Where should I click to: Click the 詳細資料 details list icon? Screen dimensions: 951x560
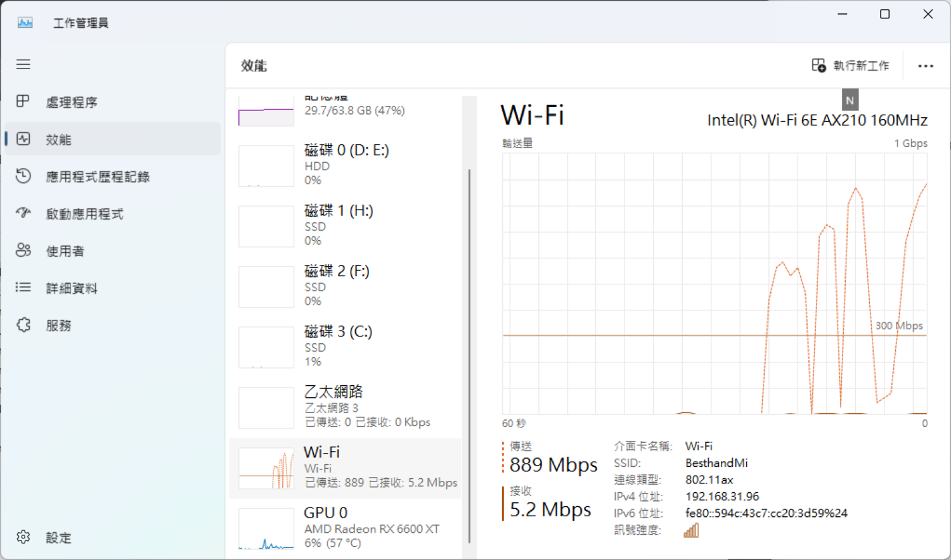[23, 288]
